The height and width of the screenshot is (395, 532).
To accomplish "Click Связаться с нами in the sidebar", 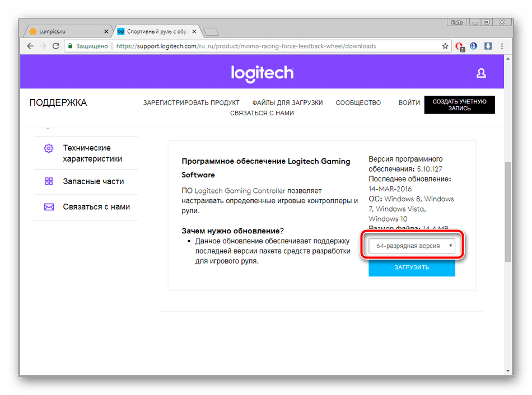I will (96, 206).
